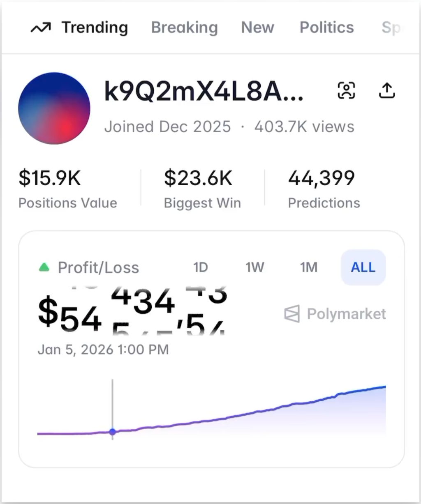The height and width of the screenshot is (504, 421).
Task: Click the blue chart marker dot
Action: pos(113,432)
